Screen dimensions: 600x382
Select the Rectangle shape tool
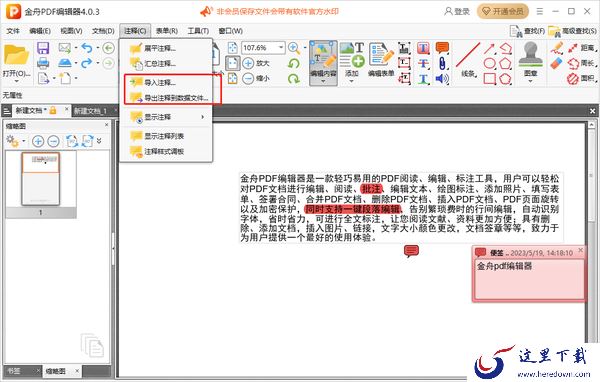[490, 79]
